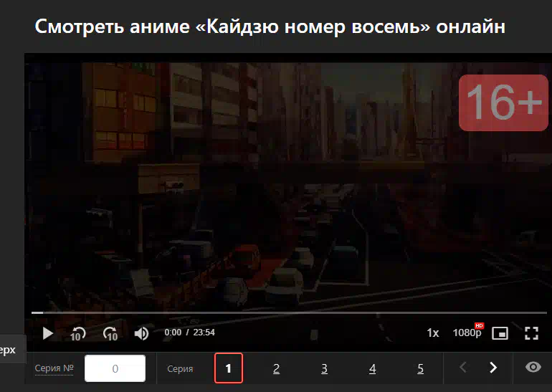Open the 1x playback speed selector
552x392 pixels.
pos(433,333)
